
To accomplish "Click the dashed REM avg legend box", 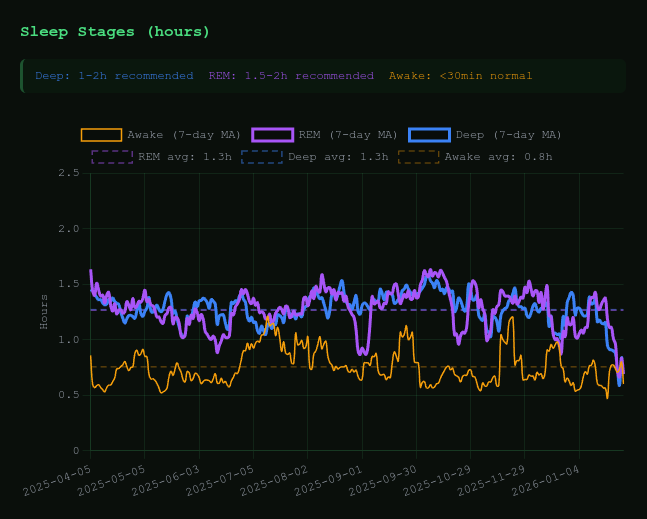I will [x=112, y=157].
